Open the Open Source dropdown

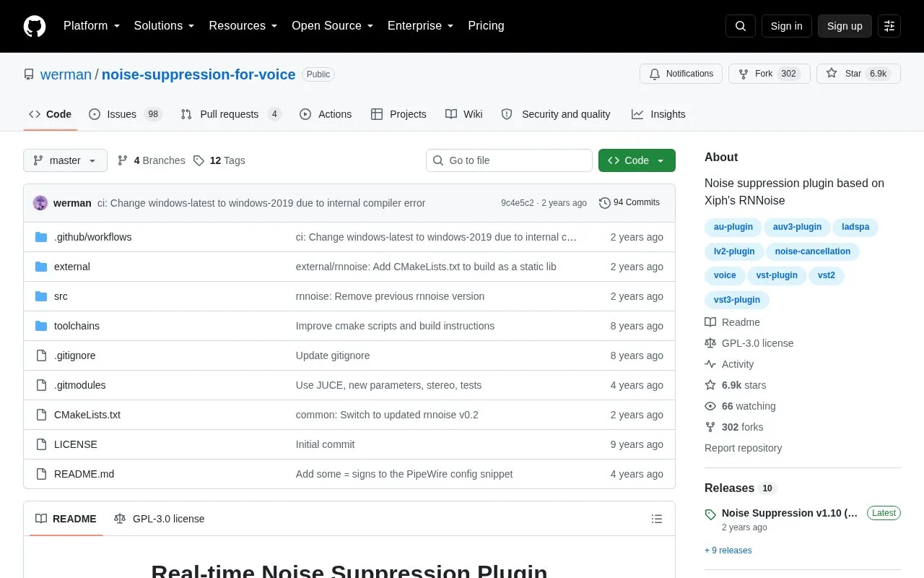click(x=333, y=26)
